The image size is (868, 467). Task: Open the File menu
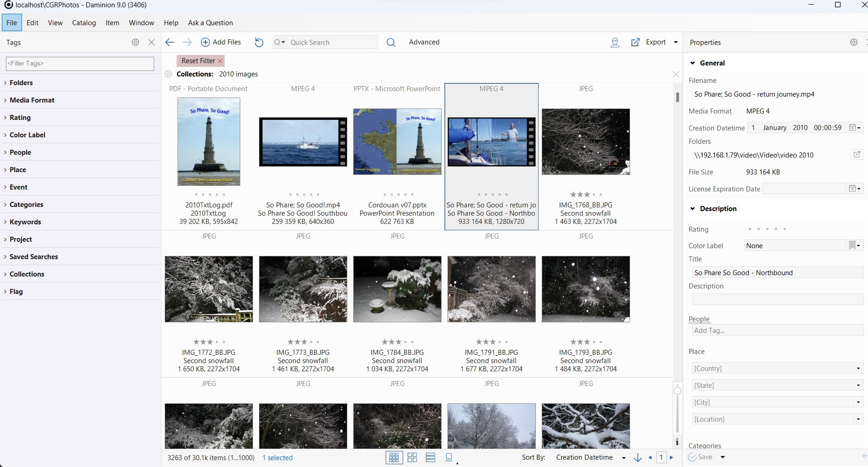11,23
